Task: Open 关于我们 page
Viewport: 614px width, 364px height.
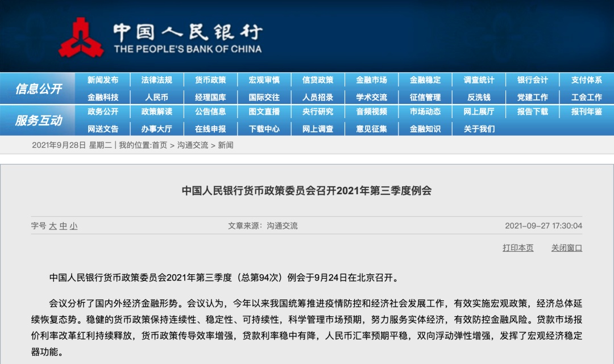Action: [479, 129]
